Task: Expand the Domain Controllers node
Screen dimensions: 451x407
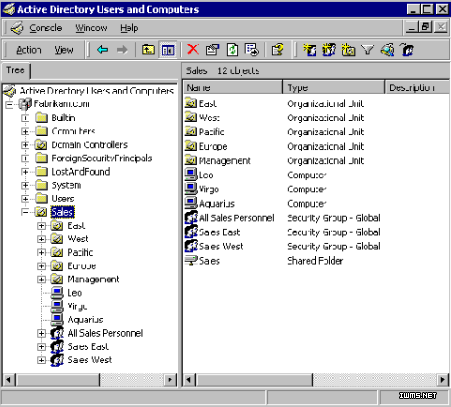Action: pyautogui.click(x=25, y=145)
